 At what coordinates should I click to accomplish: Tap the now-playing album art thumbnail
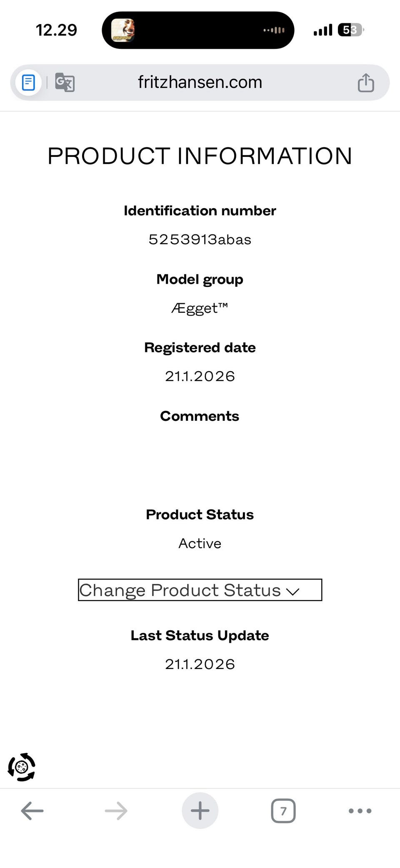pos(123,30)
